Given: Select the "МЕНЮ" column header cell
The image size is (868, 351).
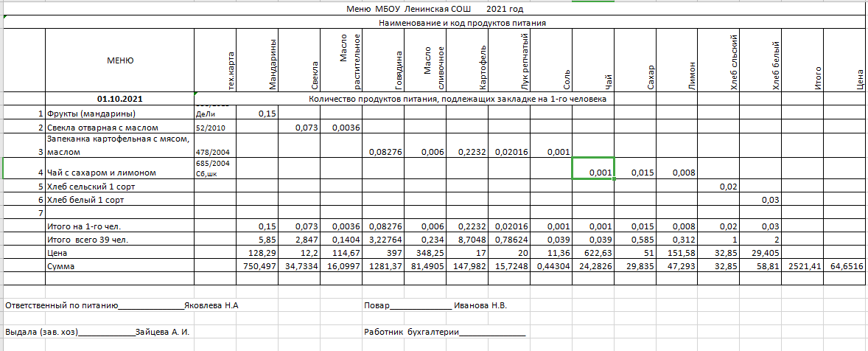Looking at the screenshot, I should tap(120, 60).
